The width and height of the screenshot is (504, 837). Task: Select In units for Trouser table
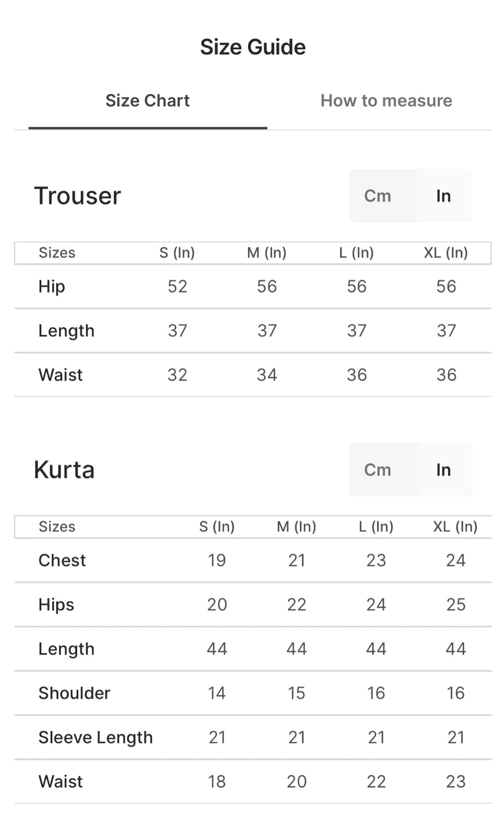(x=443, y=196)
